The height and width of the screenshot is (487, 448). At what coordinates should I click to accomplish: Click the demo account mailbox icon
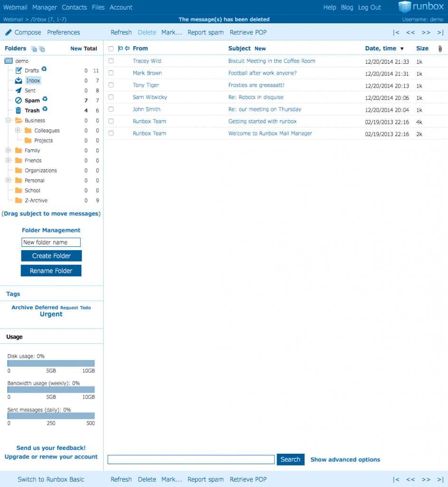[x=9, y=61]
